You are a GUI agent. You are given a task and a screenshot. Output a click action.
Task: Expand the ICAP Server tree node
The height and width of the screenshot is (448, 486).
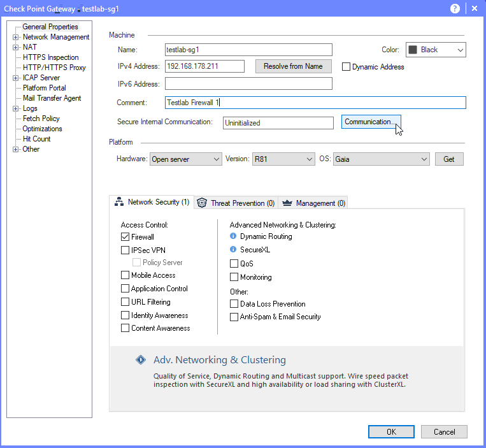pos(15,78)
